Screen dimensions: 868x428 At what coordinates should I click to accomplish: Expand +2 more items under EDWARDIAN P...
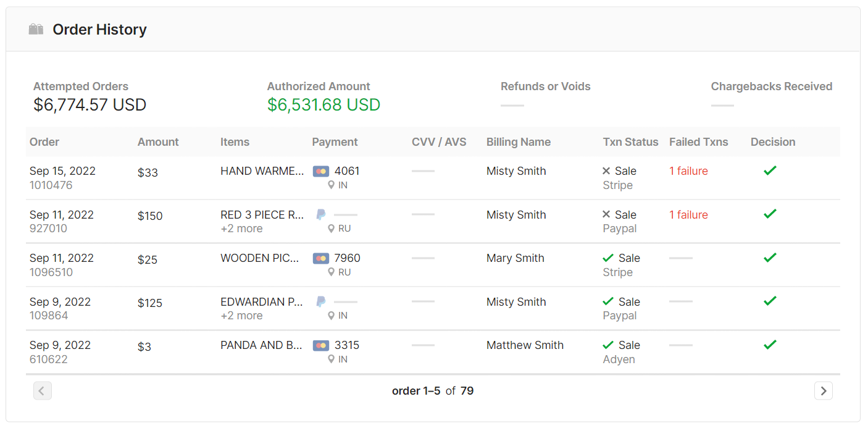coord(241,316)
